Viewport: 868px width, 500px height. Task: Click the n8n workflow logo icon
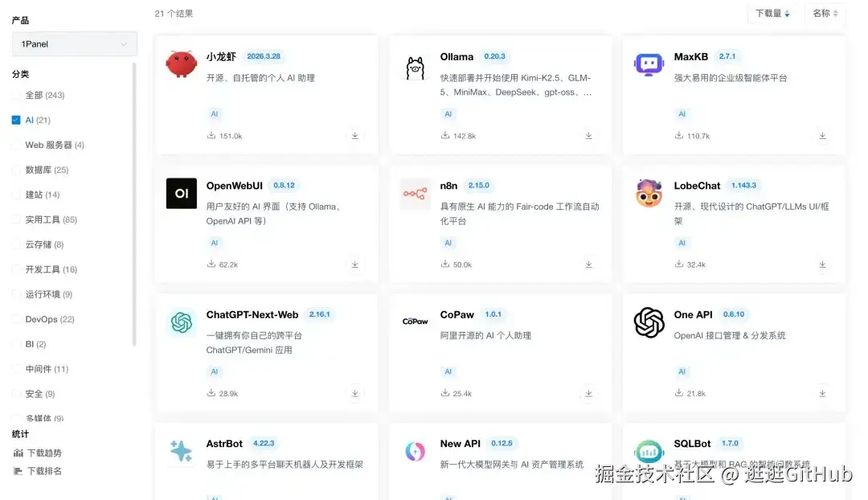coord(416,193)
